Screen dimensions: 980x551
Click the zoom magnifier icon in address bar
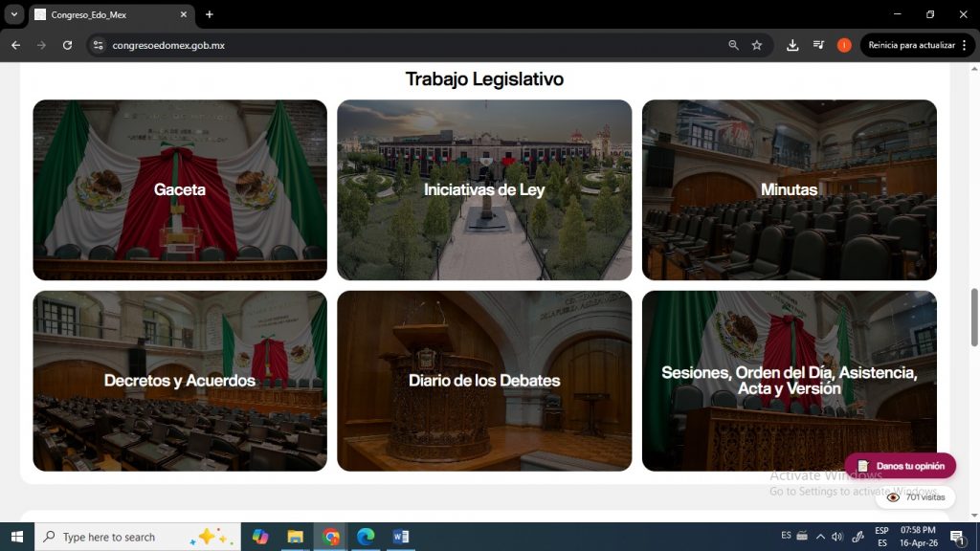733,45
